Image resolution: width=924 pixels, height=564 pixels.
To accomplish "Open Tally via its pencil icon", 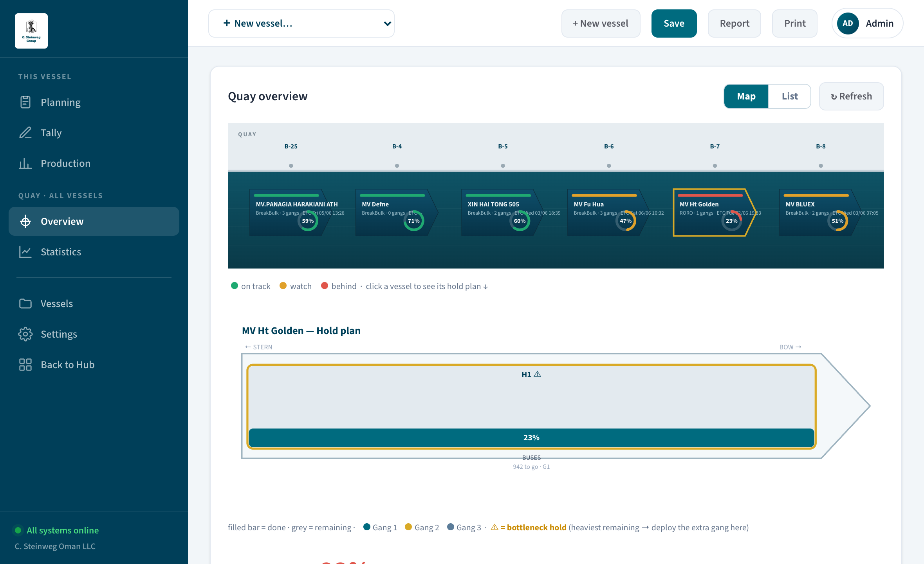I will (25, 133).
